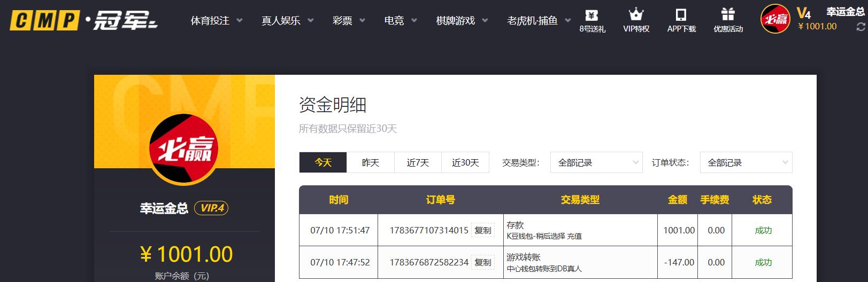
Task: Select the 今天 tab
Action: (x=323, y=162)
